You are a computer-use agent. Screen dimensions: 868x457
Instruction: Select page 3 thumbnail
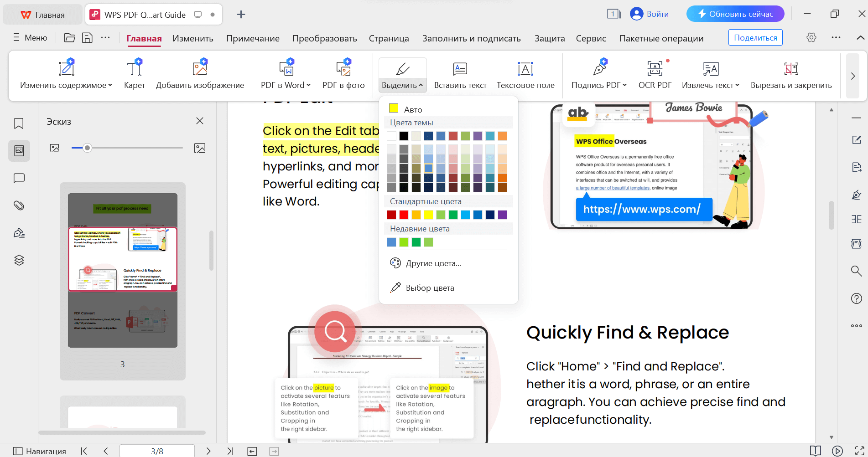(123, 270)
